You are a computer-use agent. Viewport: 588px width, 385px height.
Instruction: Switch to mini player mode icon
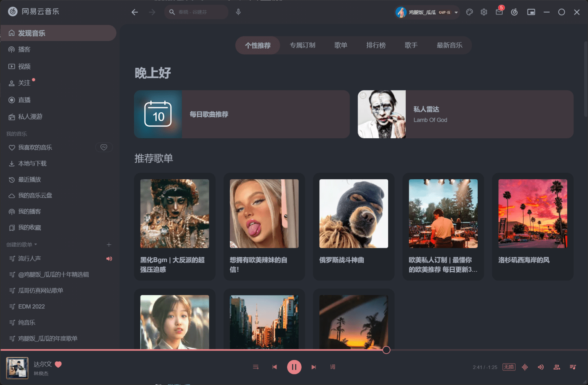(531, 12)
